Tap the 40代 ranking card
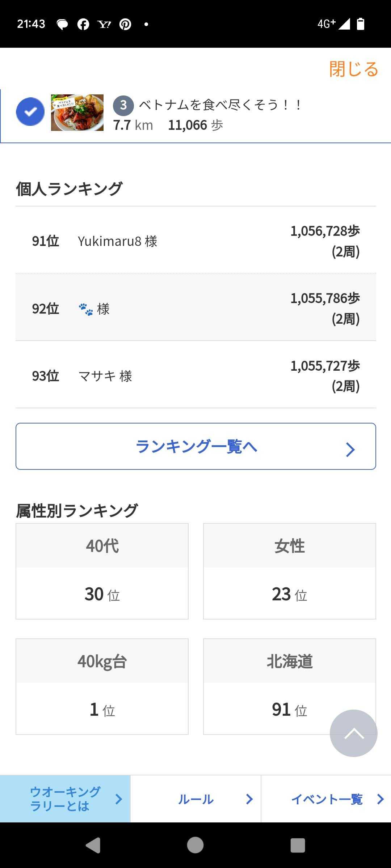 point(102,571)
